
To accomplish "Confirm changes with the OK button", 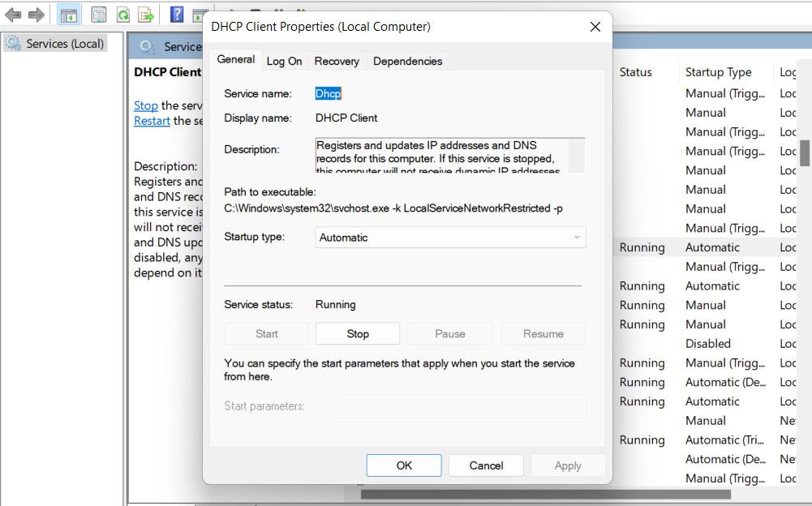I will tap(403, 465).
